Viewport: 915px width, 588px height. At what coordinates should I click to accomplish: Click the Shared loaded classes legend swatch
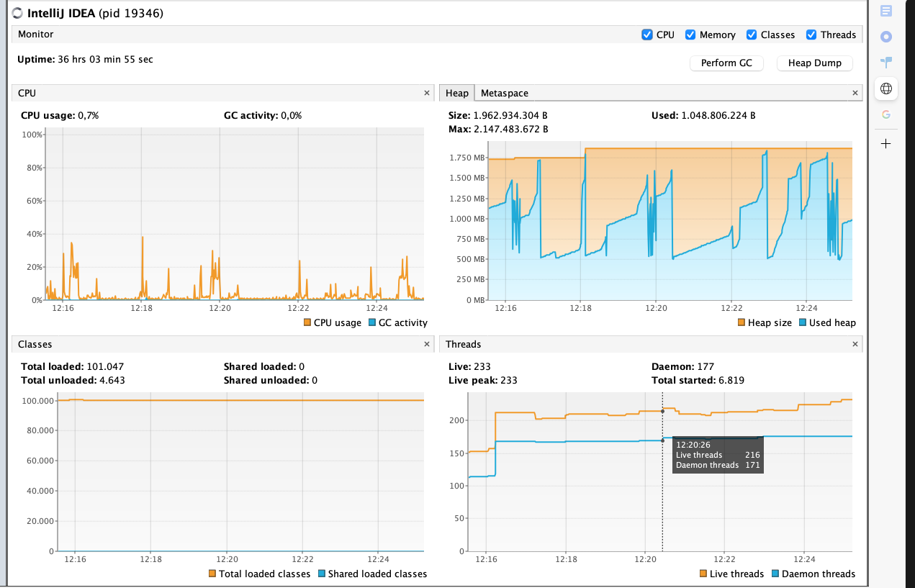tap(320, 574)
